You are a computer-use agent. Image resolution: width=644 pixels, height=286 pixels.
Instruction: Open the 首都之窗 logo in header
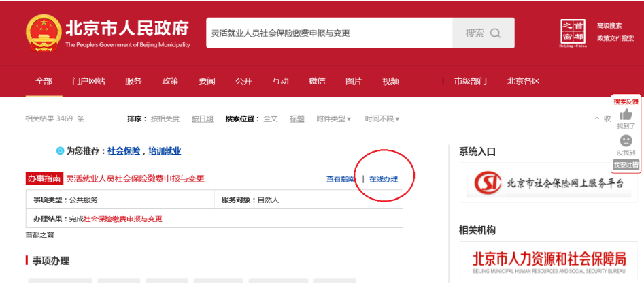pos(571,33)
